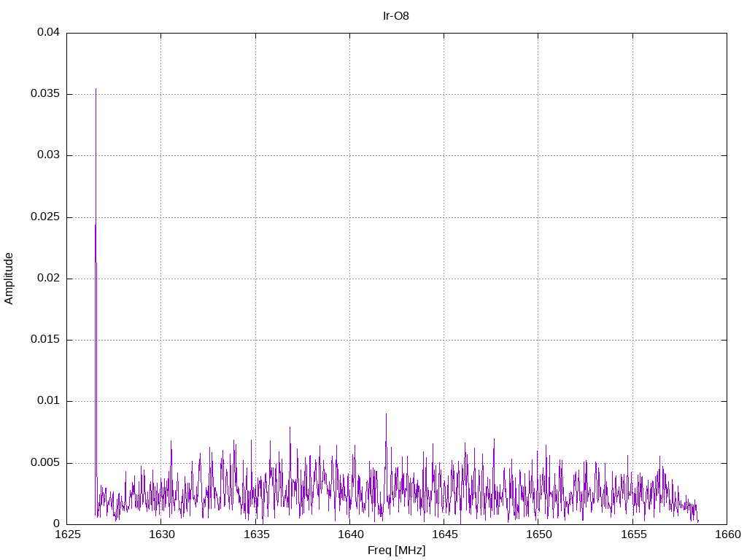Image resolution: width=747 pixels, height=560 pixels.
Task: Select the 1630 x-axis tick label
Action: [x=161, y=534]
